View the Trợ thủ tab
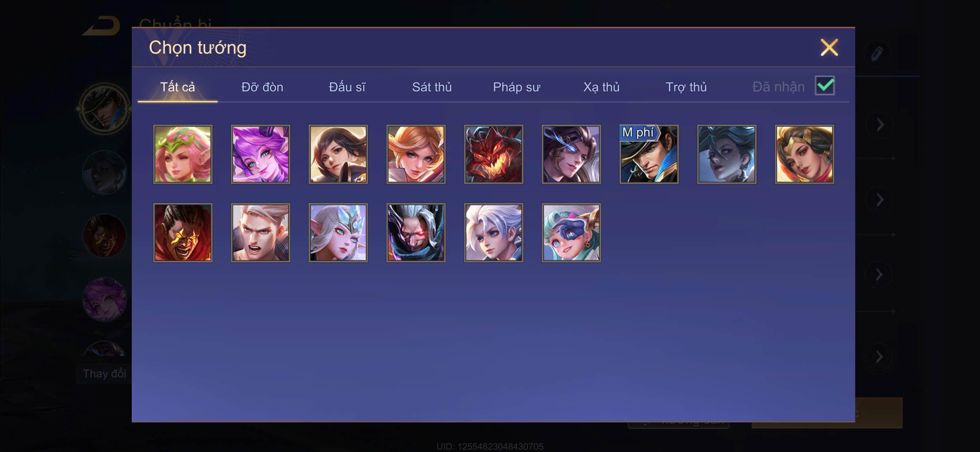This screenshot has width=980, height=452. pos(686,87)
